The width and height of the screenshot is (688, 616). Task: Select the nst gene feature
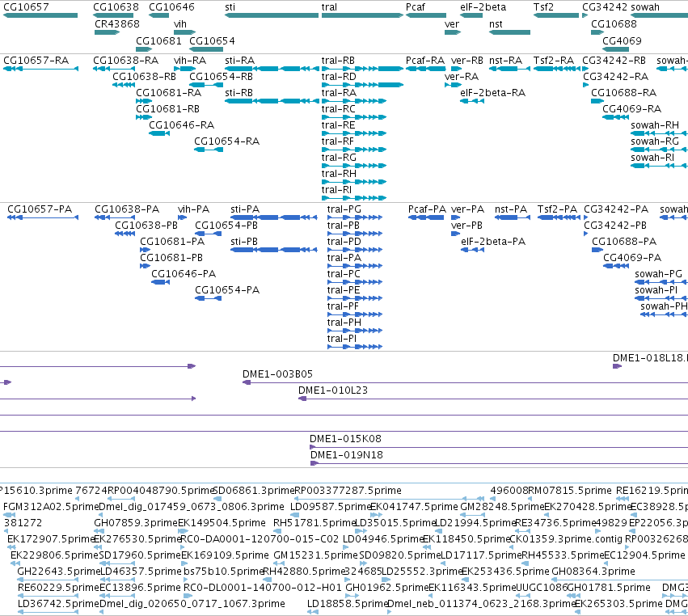(509, 32)
